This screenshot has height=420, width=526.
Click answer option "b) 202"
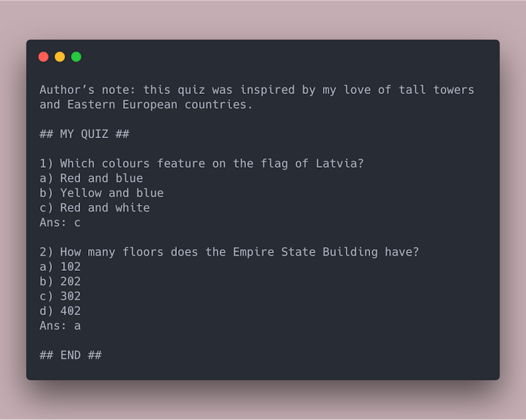(60, 281)
